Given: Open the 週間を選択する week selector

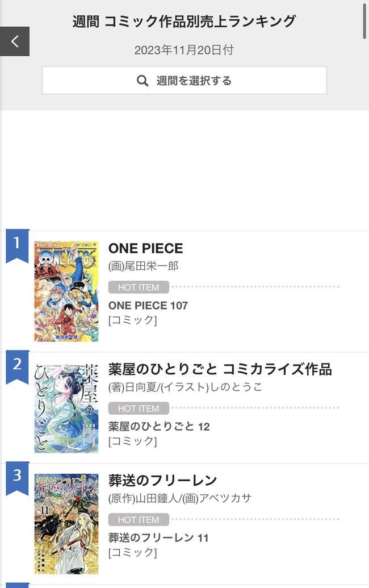Looking at the screenshot, I should pos(184,81).
